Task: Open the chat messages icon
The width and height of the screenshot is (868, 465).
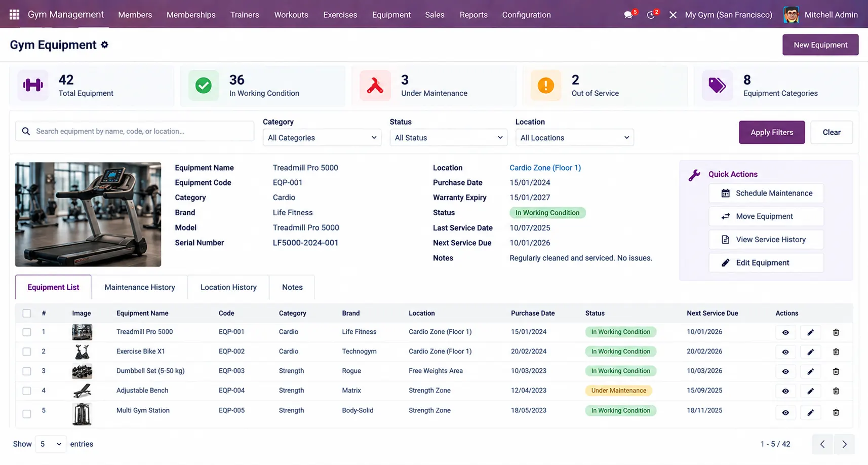Action: [x=628, y=15]
